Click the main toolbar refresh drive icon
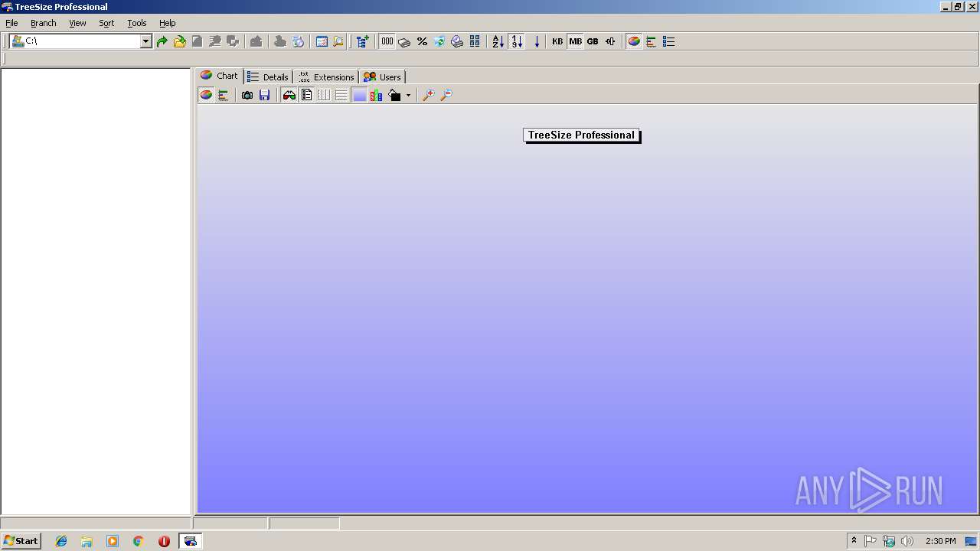 point(439,41)
